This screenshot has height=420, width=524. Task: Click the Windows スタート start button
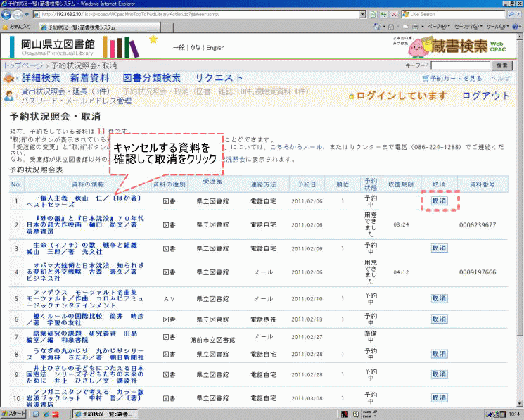13,414
